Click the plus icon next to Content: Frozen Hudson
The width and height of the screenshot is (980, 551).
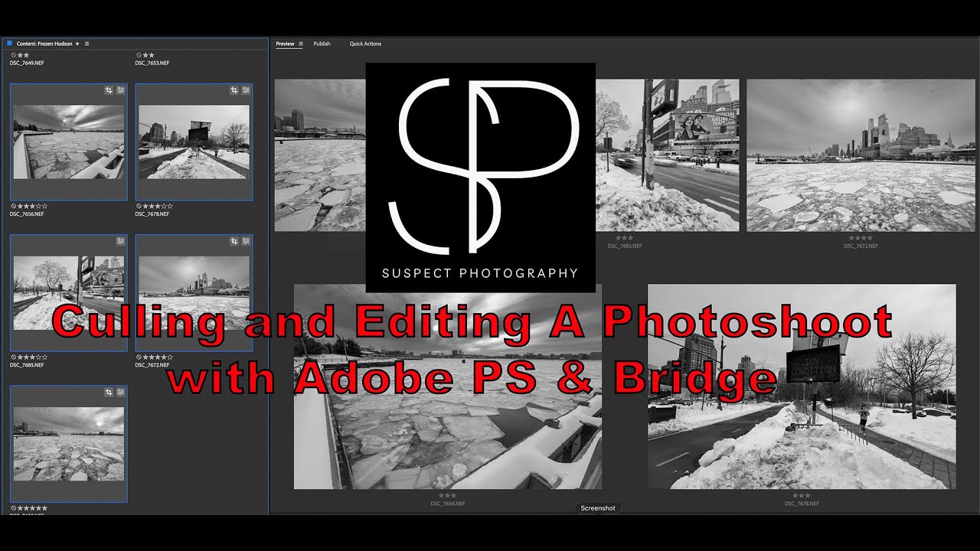[x=77, y=44]
